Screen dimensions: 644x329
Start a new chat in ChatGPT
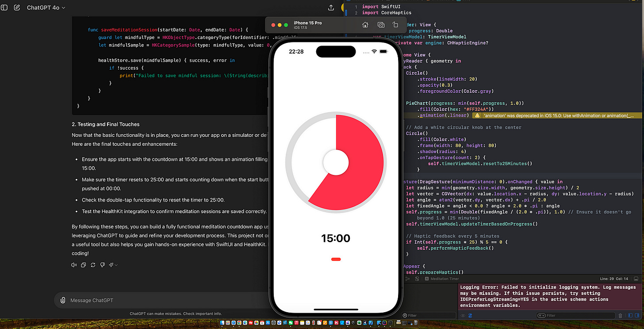pos(17,7)
